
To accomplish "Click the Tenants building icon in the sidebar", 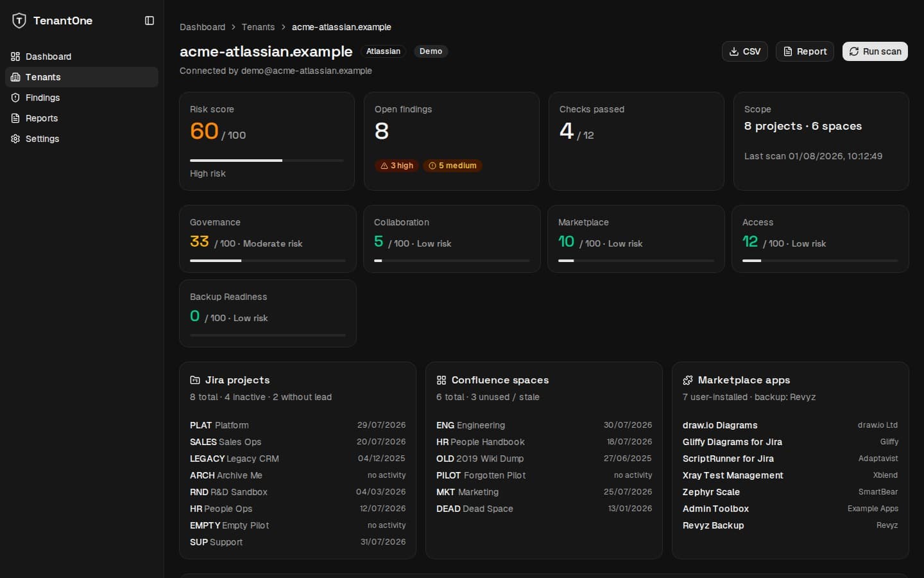I will coord(15,77).
